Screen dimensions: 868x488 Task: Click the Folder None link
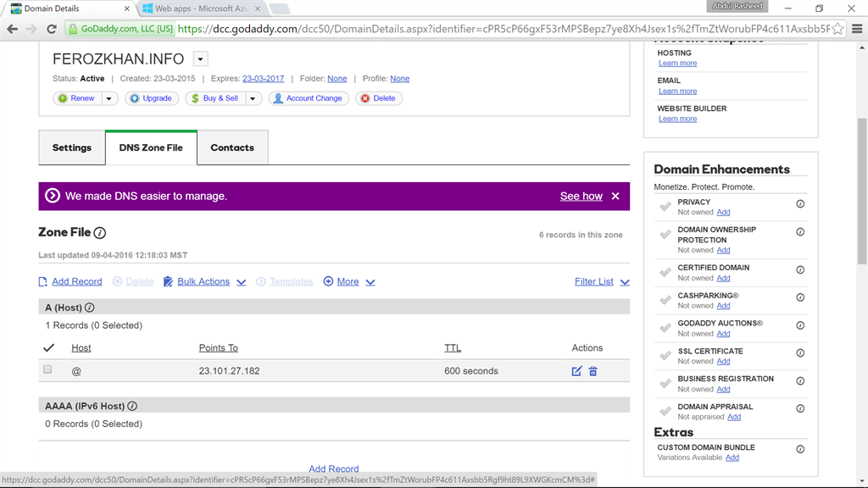pos(337,79)
